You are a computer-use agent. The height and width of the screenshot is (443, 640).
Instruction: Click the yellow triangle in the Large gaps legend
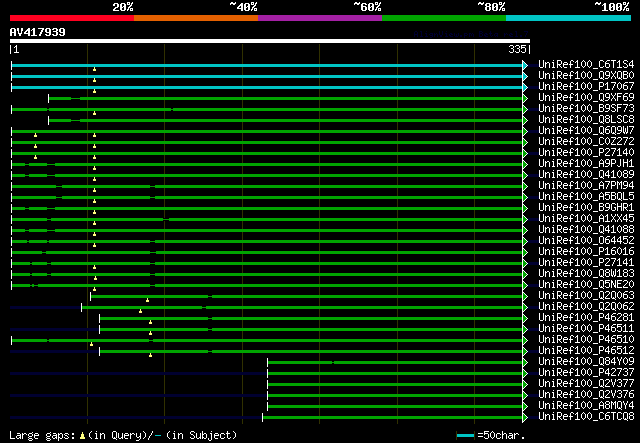82,435
